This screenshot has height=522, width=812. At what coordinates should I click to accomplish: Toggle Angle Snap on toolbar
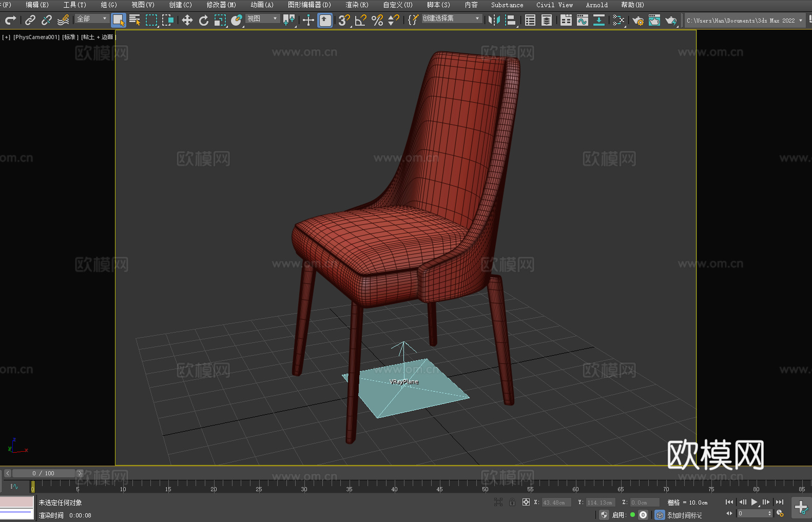point(361,20)
